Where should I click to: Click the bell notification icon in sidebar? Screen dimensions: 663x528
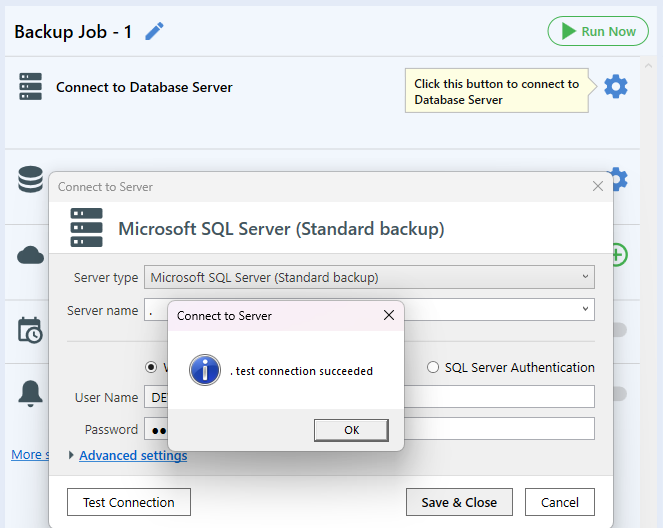pyautogui.click(x=30, y=394)
